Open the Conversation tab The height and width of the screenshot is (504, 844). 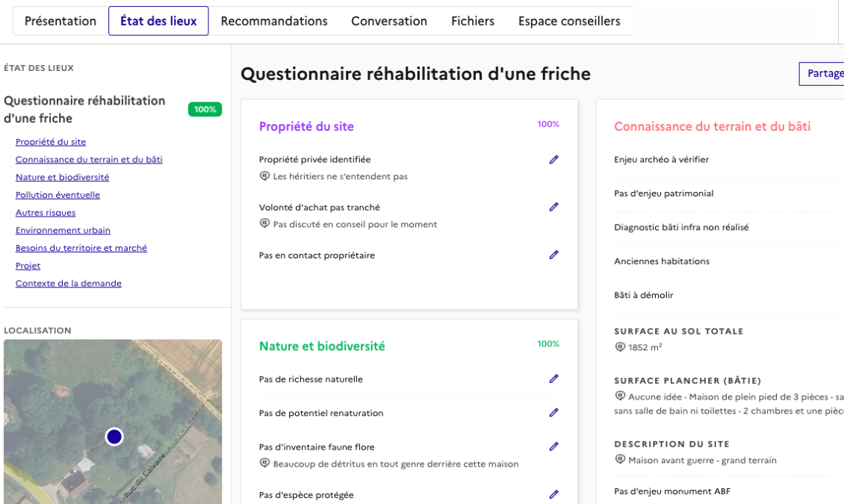[389, 21]
